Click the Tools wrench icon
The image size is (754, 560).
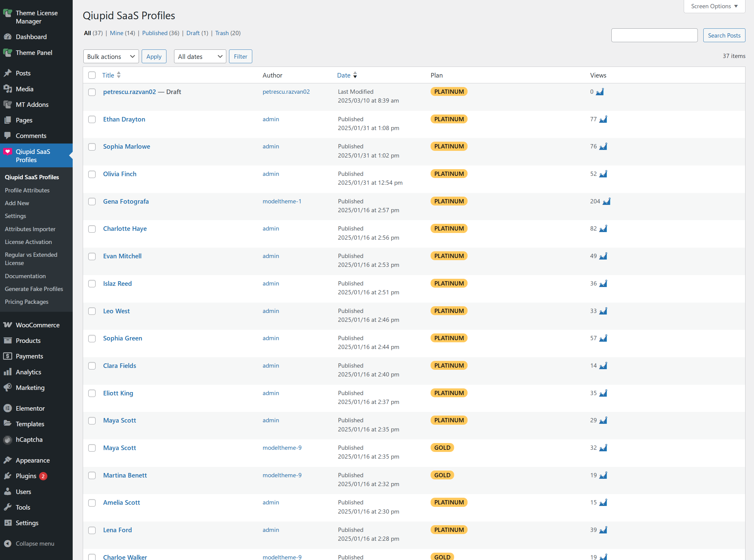(7, 507)
